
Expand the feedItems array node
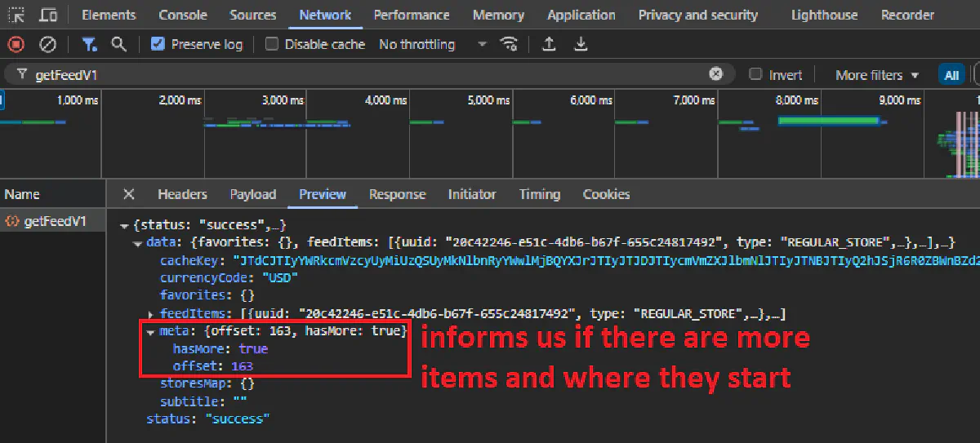pyautogui.click(x=151, y=314)
